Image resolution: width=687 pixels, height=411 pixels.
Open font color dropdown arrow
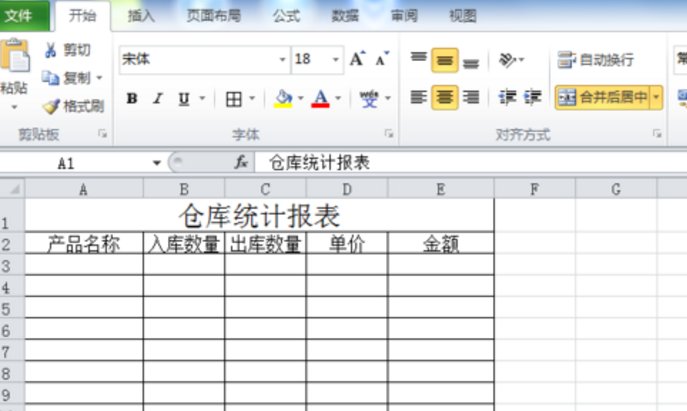pyautogui.click(x=338, y=98)
